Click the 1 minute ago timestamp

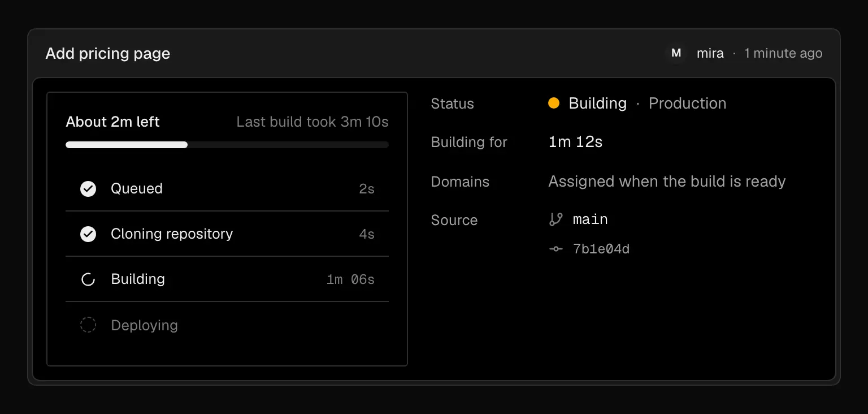click(x=783, y=54)
